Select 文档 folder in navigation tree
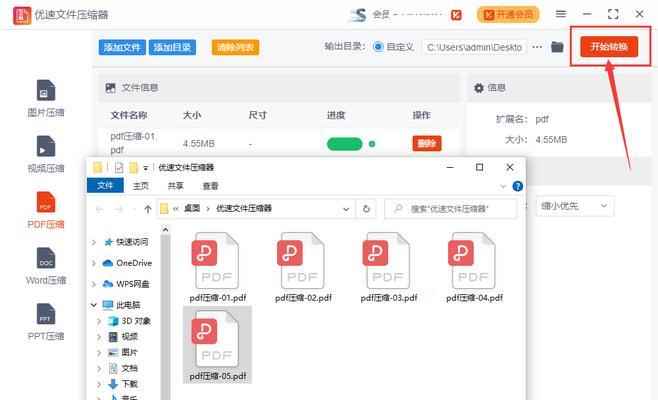The height and width of the screenshot is (400, 658). pyautogui.click(x=123, y=369)
